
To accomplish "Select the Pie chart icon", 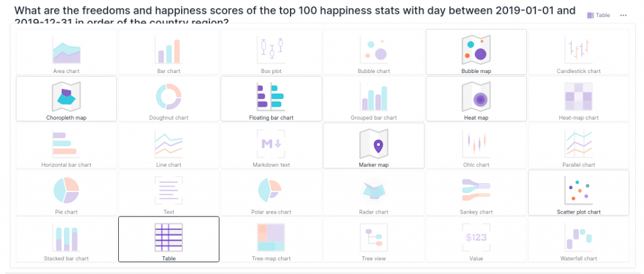I will pyautogui.click(x=66, y=192).
